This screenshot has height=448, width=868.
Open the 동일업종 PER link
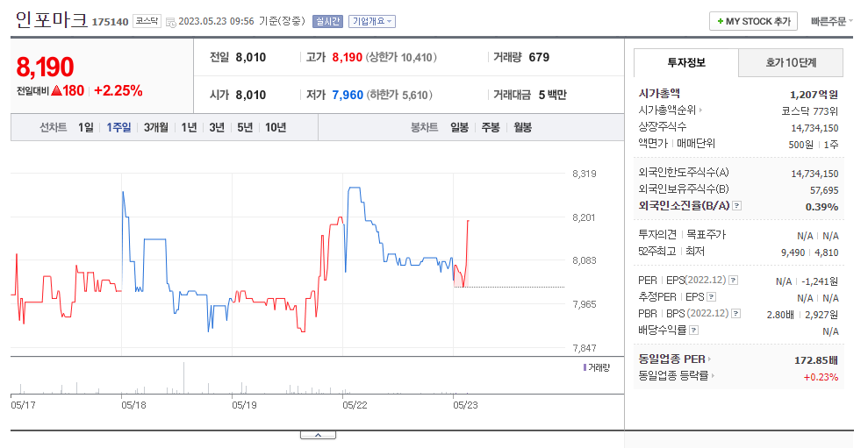[x=674, y=359]
